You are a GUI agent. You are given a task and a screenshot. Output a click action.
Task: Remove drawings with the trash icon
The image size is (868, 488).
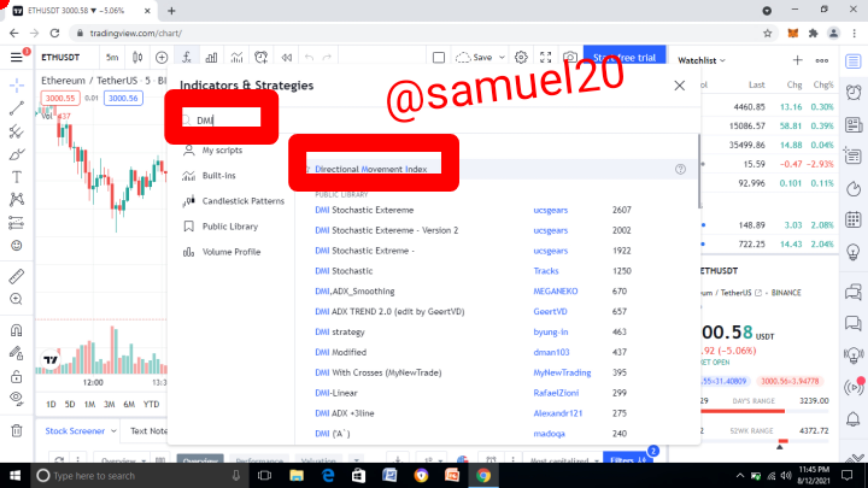coord(16,430)
